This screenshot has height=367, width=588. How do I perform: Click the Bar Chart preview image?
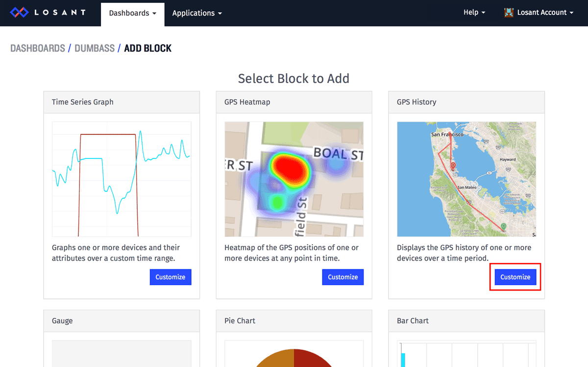(x=466, y=354)
